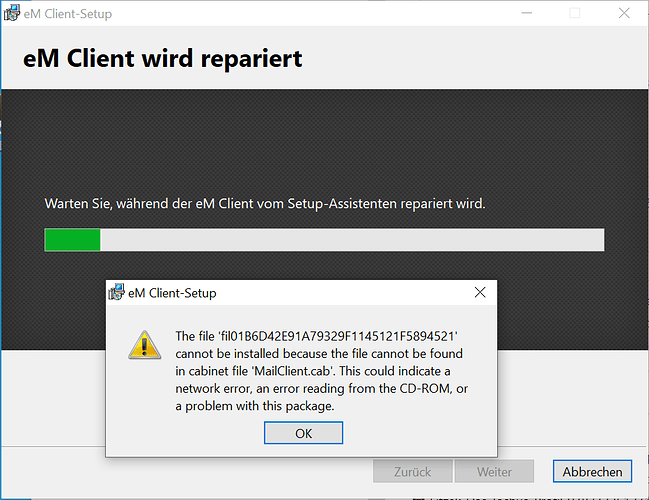Click the greyed-out maximize button of the setup window

[x=574, y=13]
